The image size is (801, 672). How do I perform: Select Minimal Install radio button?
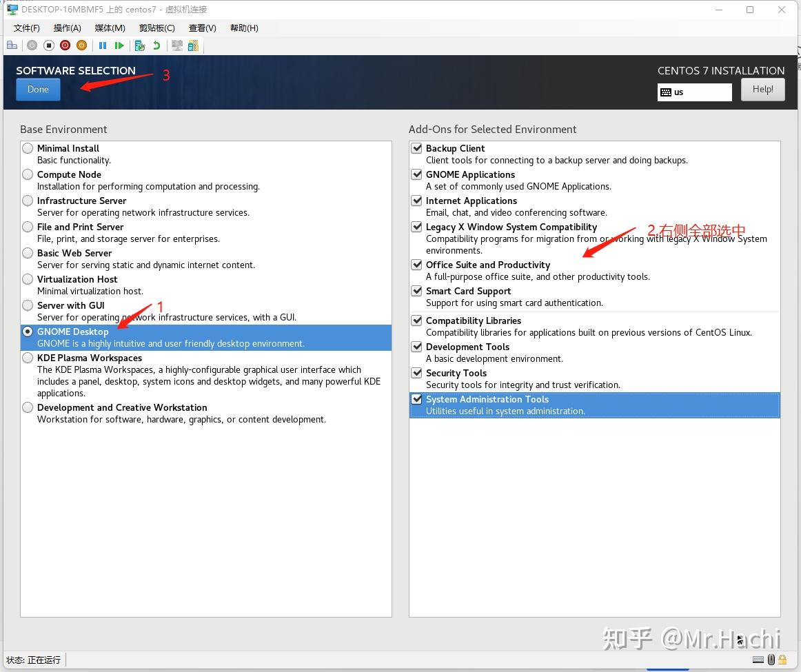point(28,148)
